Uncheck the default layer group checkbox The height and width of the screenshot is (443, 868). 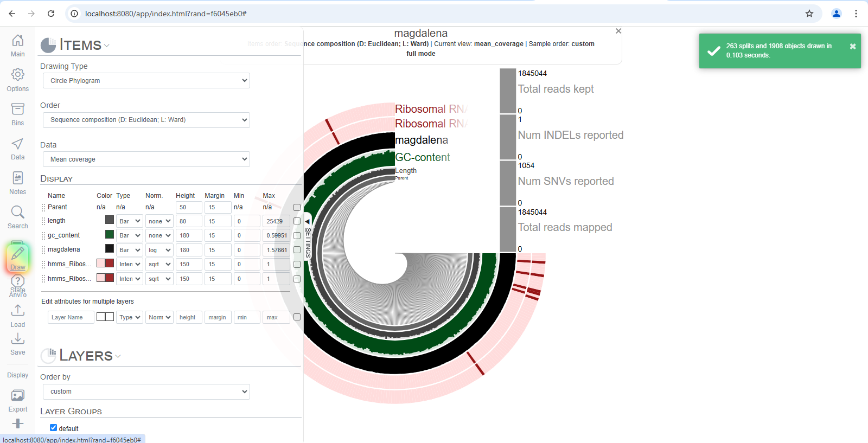point(53,428)
